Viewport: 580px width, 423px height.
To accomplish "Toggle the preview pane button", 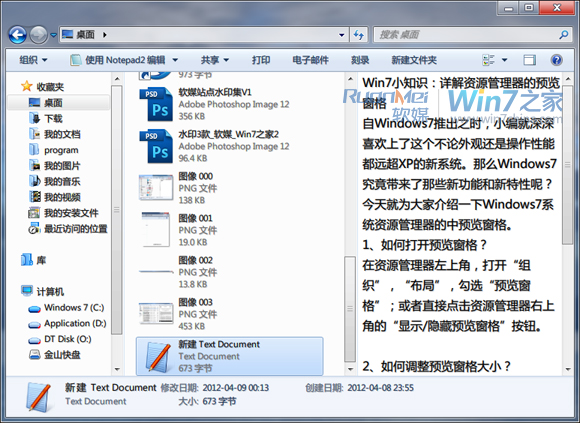I will 529,60.
